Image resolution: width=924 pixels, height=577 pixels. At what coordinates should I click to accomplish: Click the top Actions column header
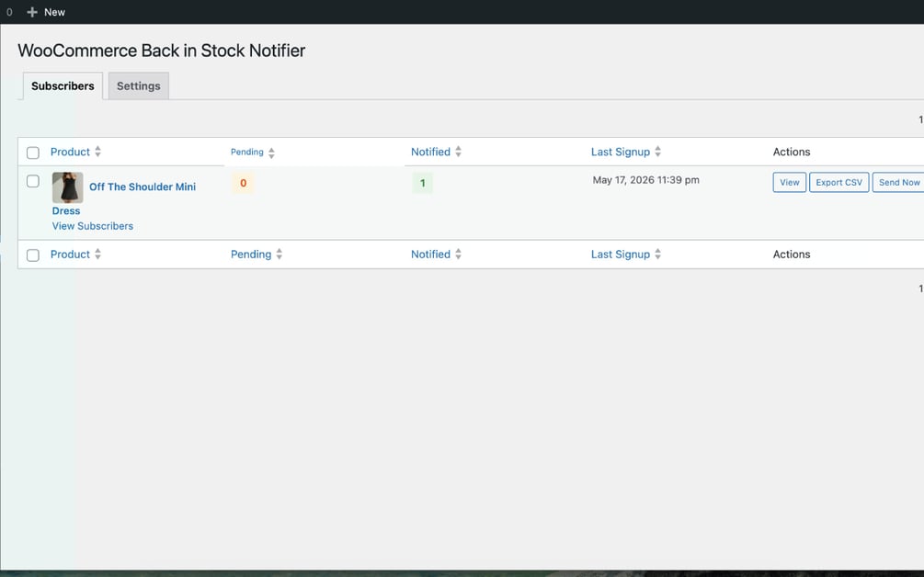coord(792,152)
